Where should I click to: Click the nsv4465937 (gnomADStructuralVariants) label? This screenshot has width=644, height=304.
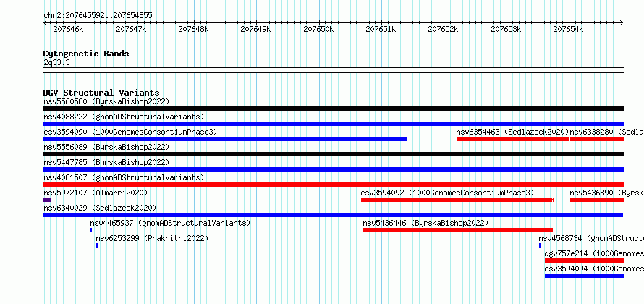pos(170,223)
